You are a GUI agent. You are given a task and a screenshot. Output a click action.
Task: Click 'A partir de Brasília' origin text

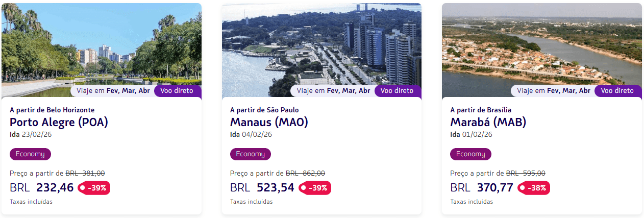[481, 110]
